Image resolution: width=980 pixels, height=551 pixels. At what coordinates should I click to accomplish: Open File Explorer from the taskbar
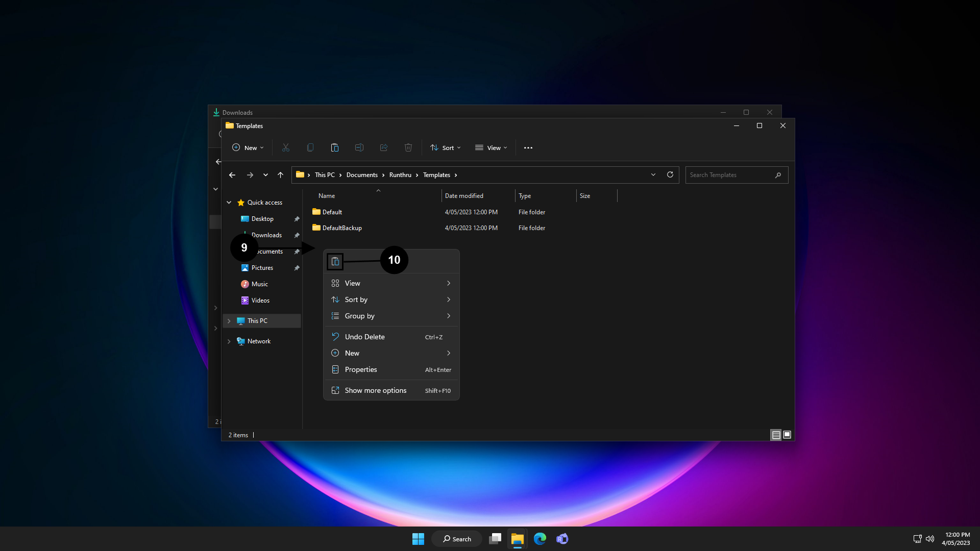pos(517,539)
